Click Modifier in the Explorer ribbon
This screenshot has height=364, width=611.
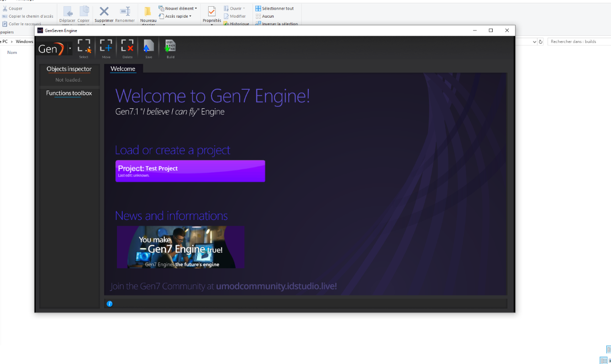(234, 16)
